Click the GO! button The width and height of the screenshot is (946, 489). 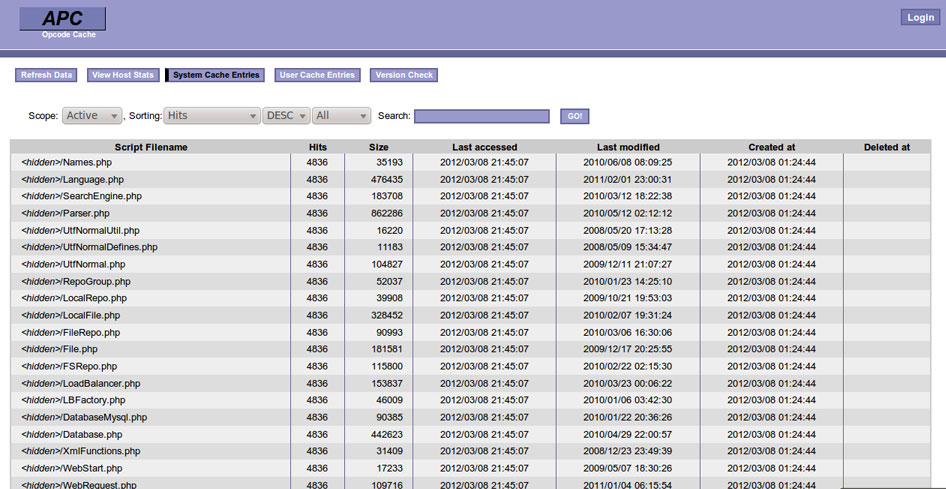pyautogui.click(x=574, y=116)
